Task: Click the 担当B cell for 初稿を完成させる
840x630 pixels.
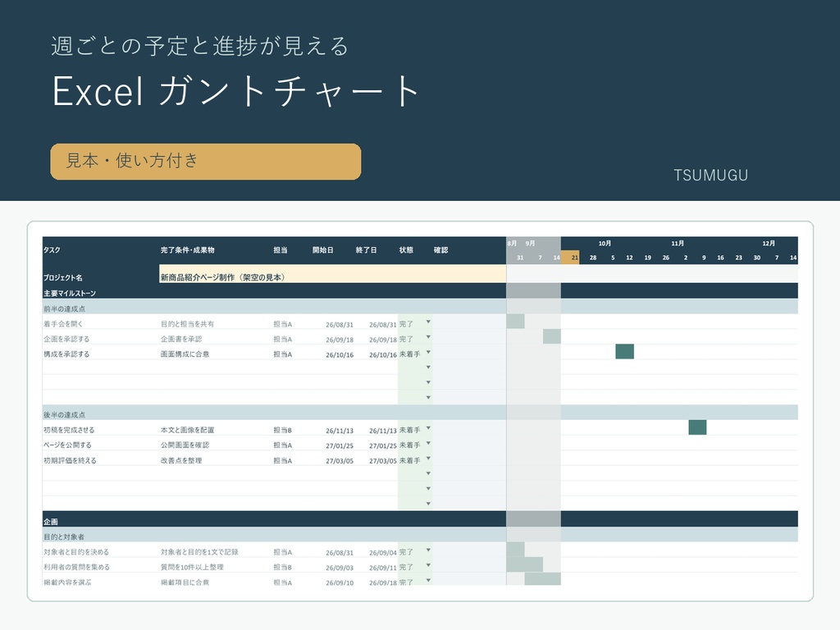Action: (282, 430)
